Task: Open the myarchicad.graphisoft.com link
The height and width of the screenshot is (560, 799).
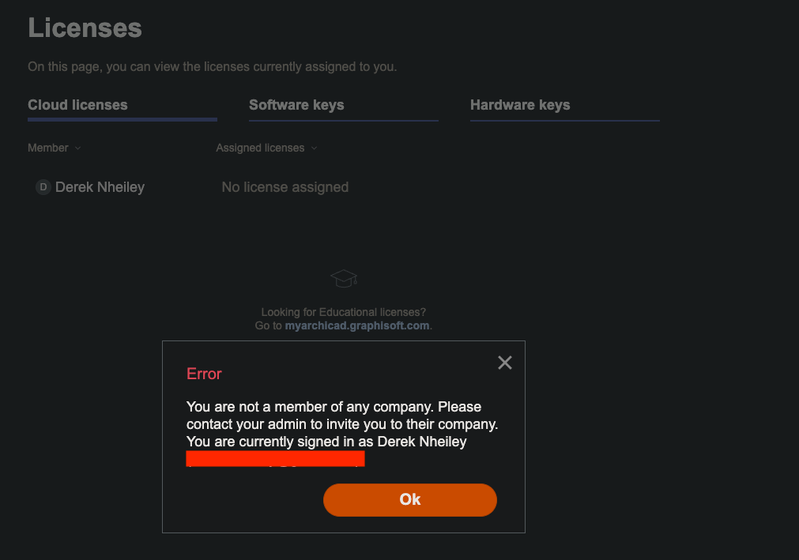Action: pos(357,326)
